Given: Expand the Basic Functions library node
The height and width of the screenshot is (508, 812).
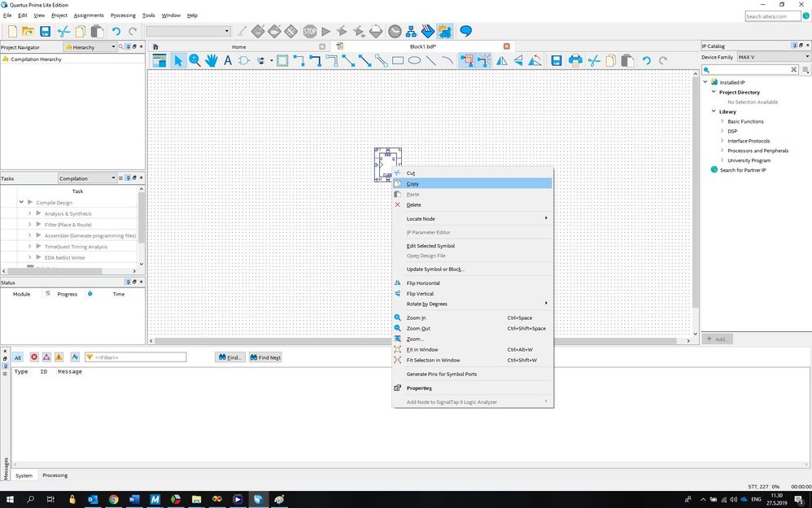Looking at the screenshot, I should (722, 121).
